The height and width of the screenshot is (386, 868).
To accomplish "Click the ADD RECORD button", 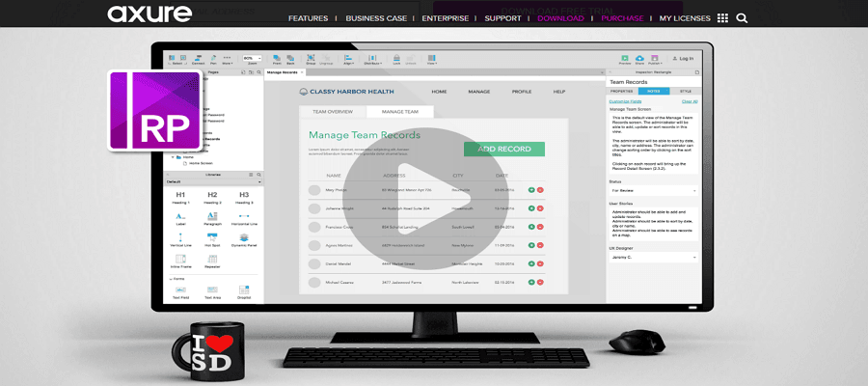I will pos(504,149).
